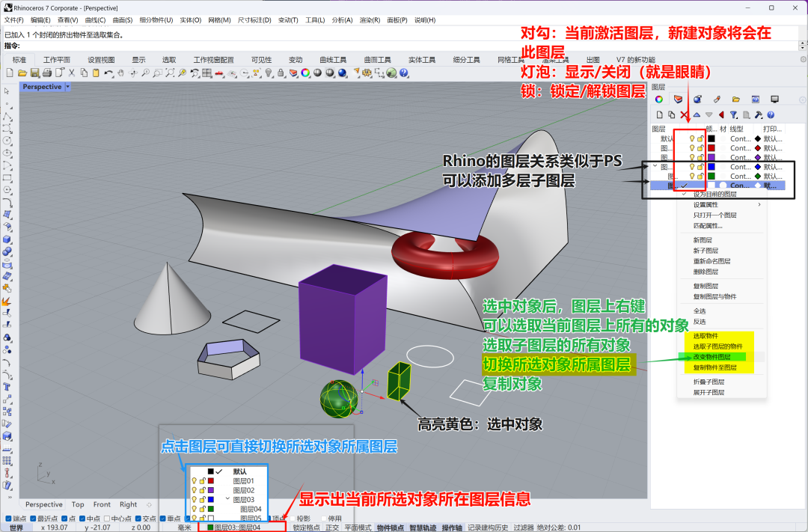Screen dimensions: 808x532
Task: Collapse 图层03 in the status bar layer popup
Action: coord(227,499)
